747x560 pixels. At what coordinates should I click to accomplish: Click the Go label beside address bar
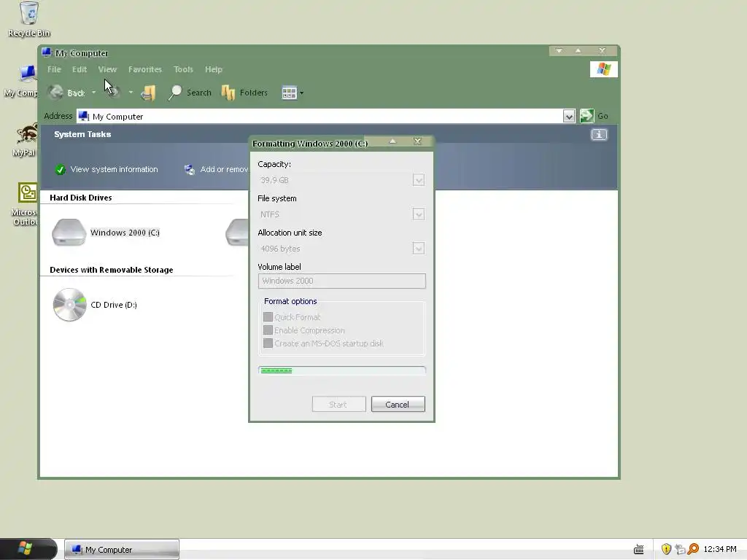coord(603,116)
